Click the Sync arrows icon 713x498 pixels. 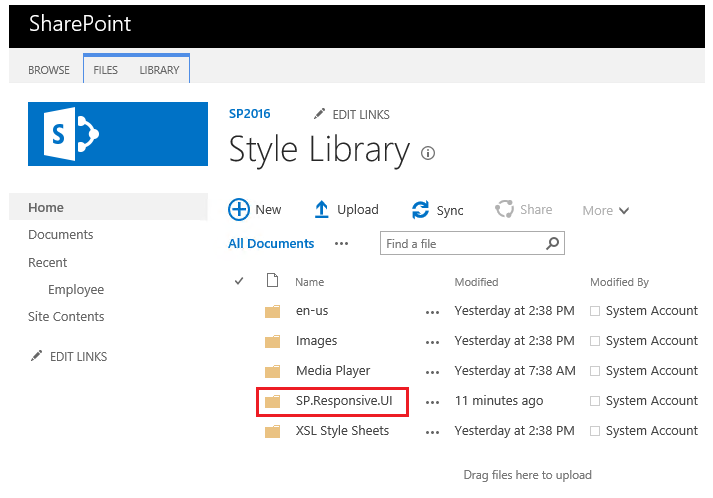421,210
